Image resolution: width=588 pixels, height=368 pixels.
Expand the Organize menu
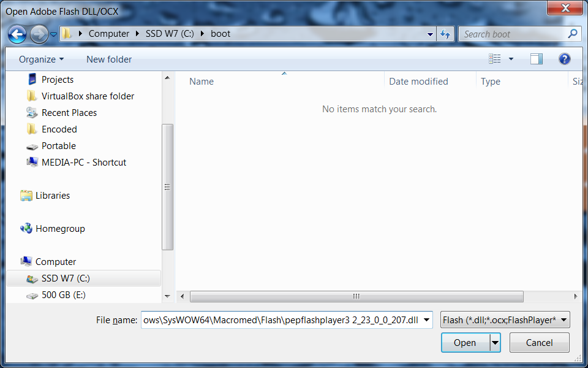(x=41, y=59)
